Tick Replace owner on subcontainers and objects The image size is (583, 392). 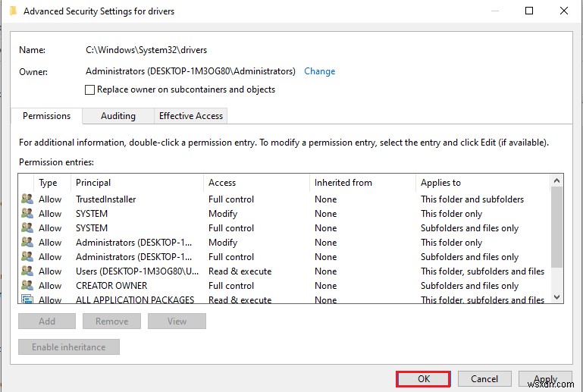tap(89, 89)
